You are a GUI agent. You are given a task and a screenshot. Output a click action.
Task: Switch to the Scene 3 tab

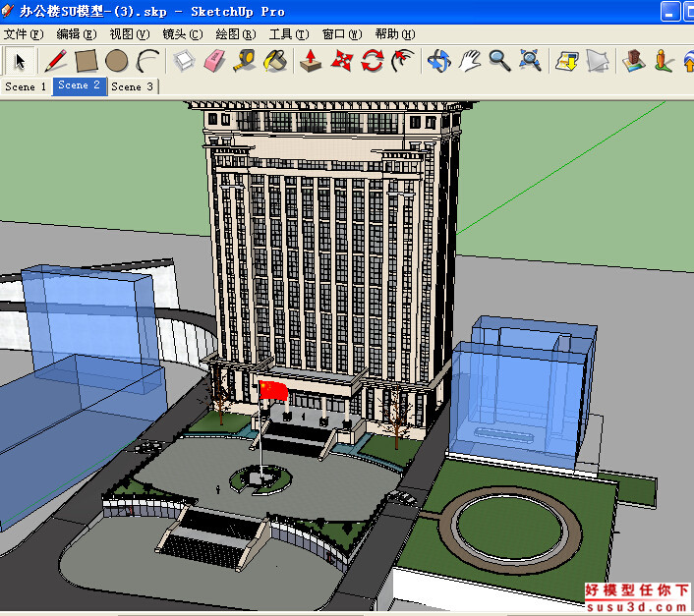pos(133,86)
